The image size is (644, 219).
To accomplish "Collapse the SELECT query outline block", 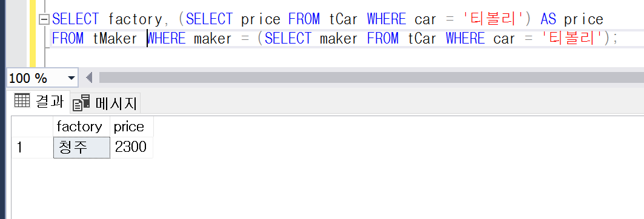I will coord(44,19).
